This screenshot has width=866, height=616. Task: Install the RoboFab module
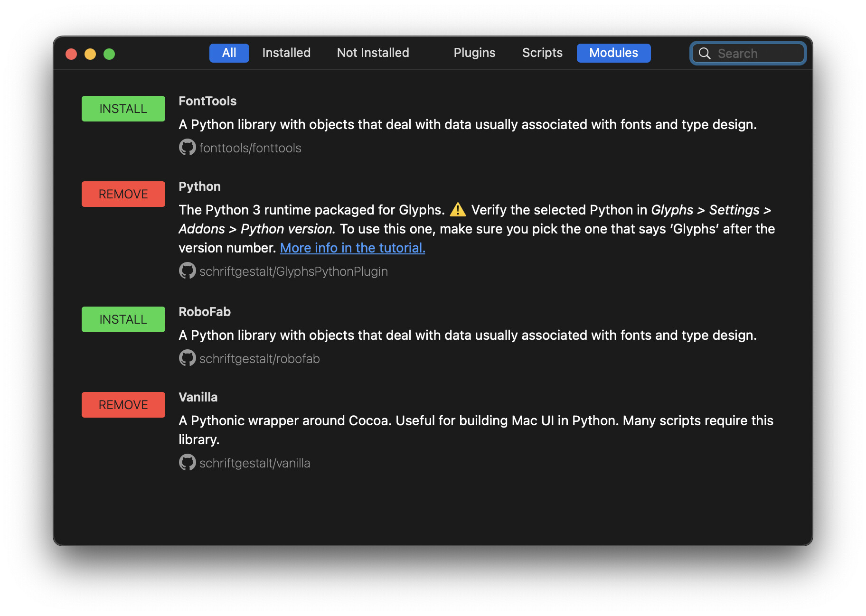[x=123, y=319]
